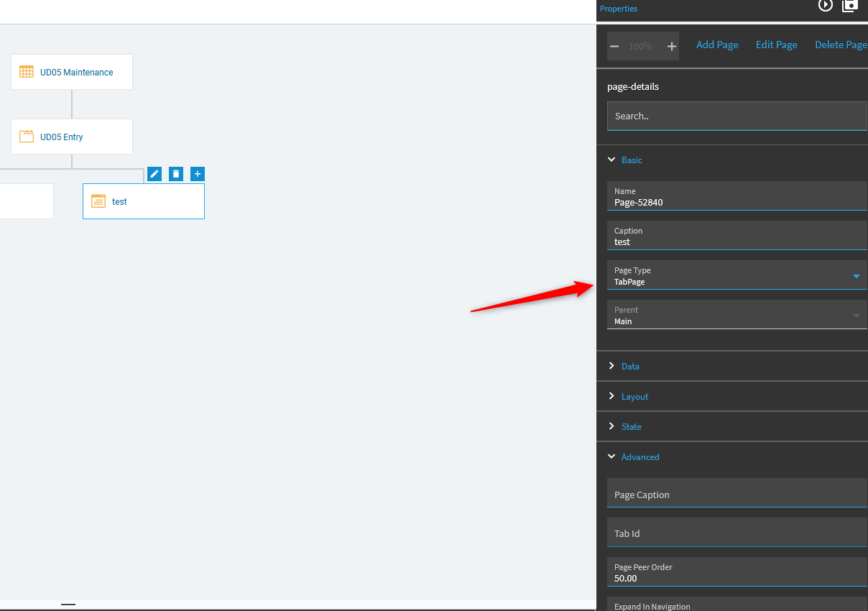Select the UD05 Entry node
This screenshot has height=611, width=868.
tap(72, 137)
